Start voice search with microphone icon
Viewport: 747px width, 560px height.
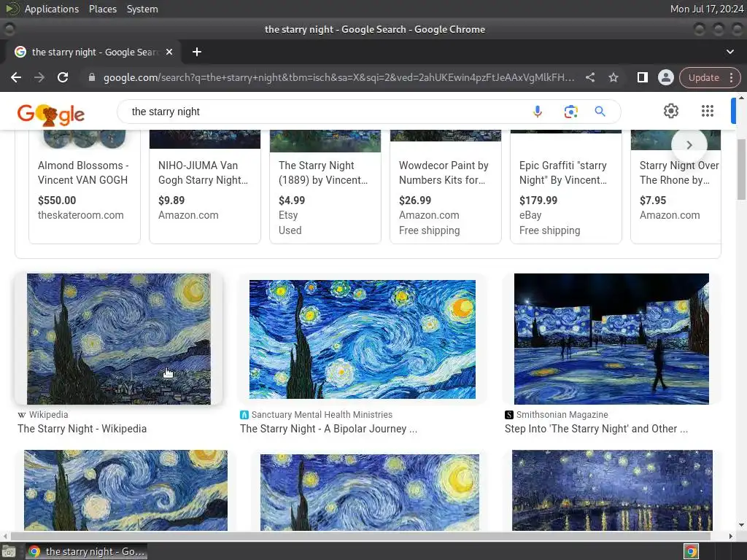[x=538, y=112]
